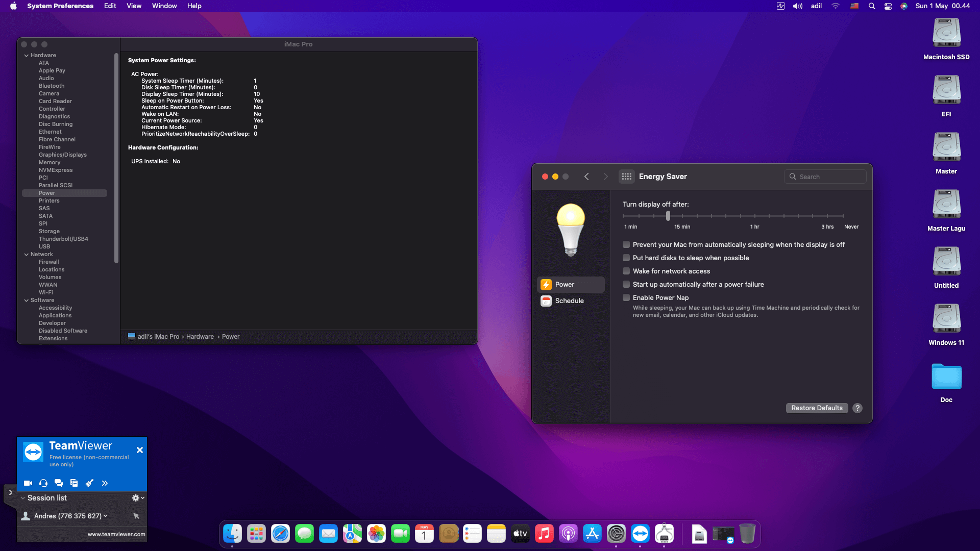
Task: Click the Turn display off after slider handle
Action: [x=668, y=216]
